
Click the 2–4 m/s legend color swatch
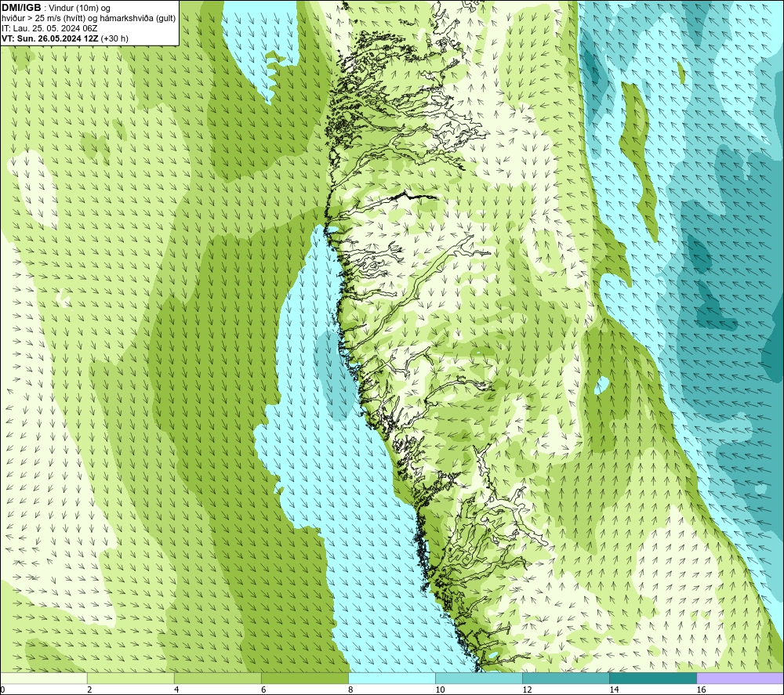tap(131, 678)
